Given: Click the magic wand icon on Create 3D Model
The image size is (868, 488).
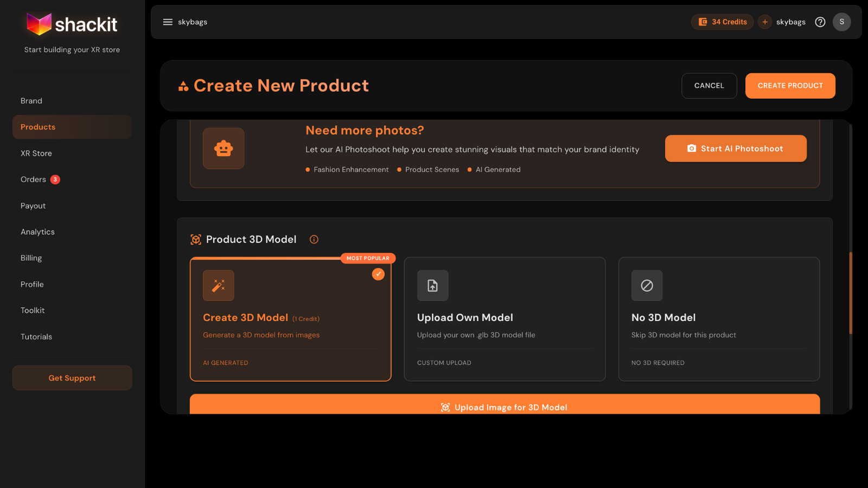Looking at the screenshot, I should coord(218,285).
